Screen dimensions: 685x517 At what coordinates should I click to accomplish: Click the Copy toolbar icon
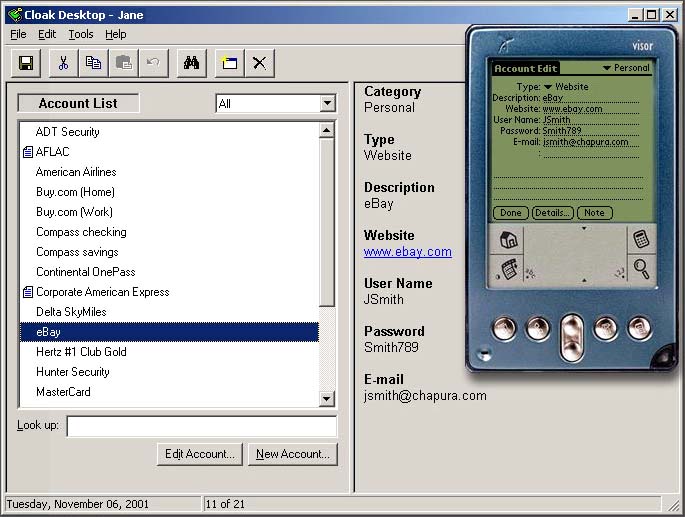tap(93, 63)
